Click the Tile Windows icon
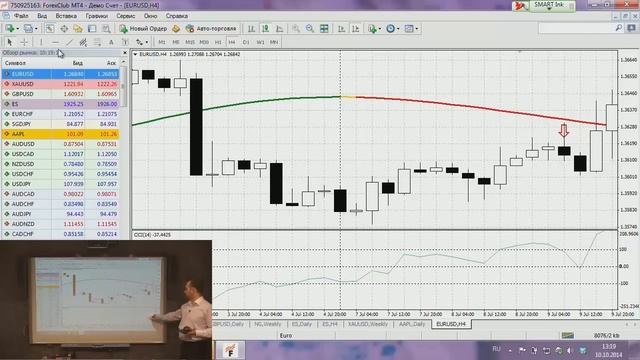Screen dimensions: 640x360 [324, 29]
